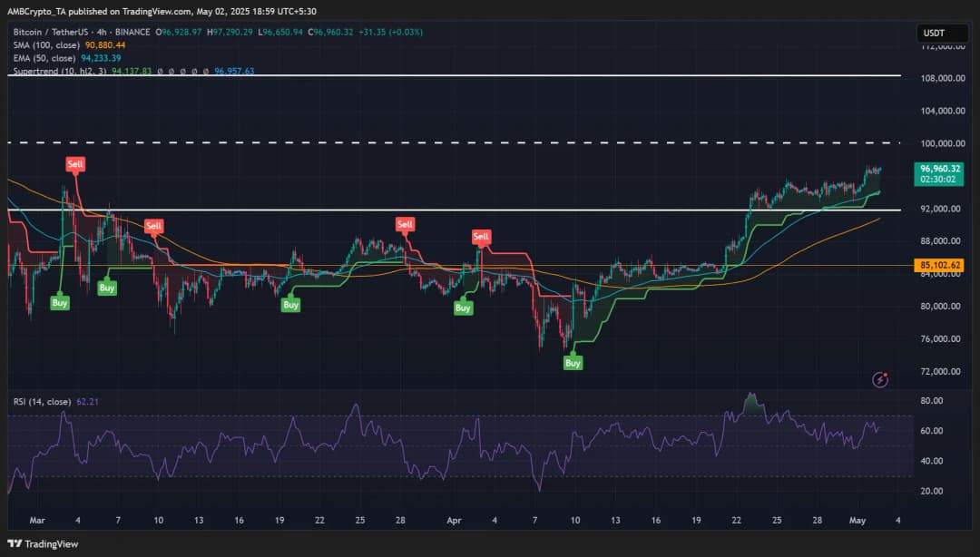Click the green 96,960.32 current price label
Viewport: 980px width, 557px height.
[940, 173]
